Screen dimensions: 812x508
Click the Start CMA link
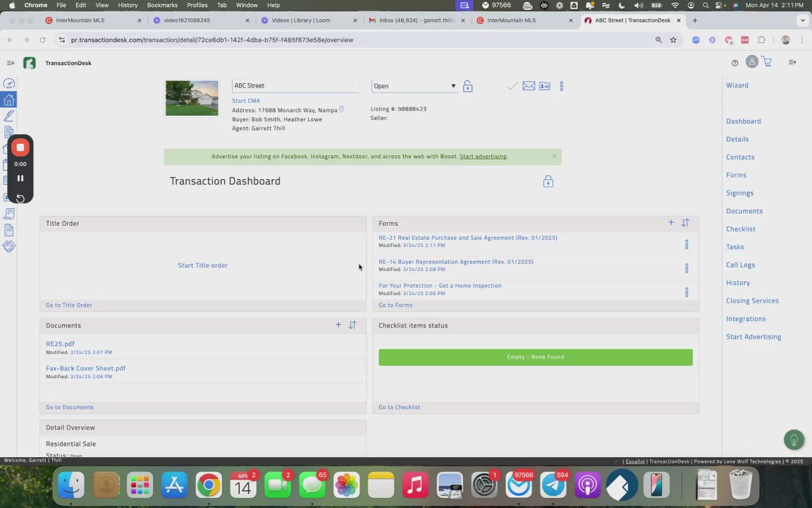point(246,101)
